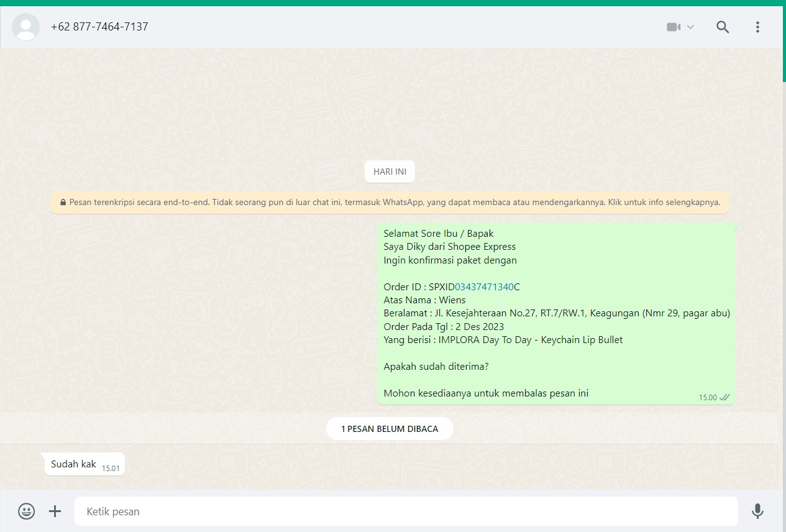
Task: Record a voice message
Action: point(757,511)
